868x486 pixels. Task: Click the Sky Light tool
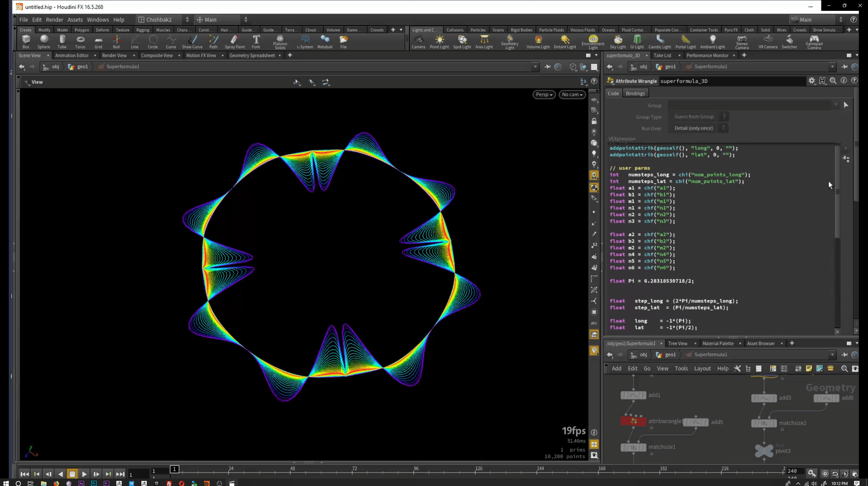click(618, 42)
